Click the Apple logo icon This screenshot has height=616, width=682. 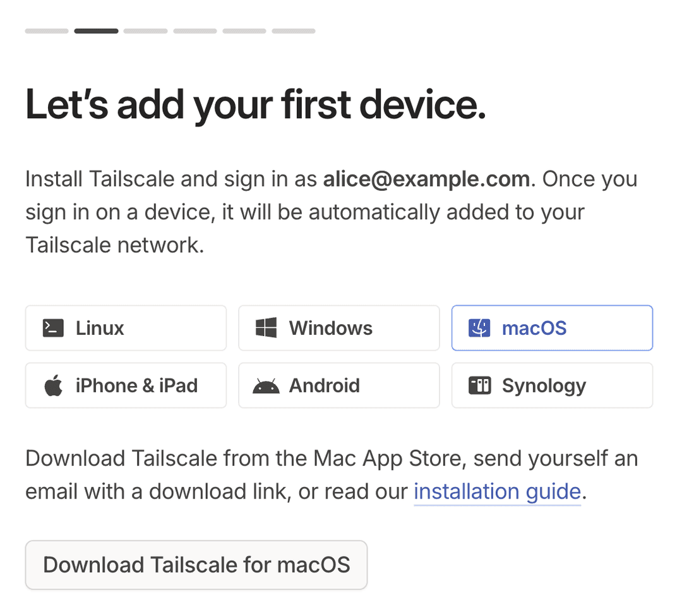[x=54, y=385]
